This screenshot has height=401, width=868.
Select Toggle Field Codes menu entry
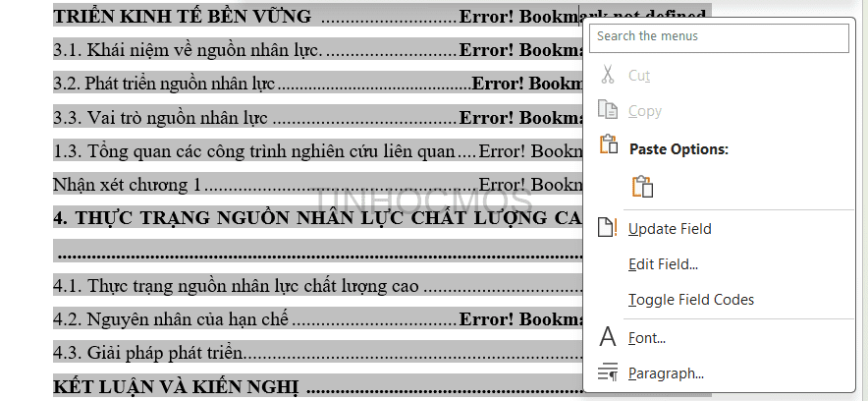click(691, 300)
